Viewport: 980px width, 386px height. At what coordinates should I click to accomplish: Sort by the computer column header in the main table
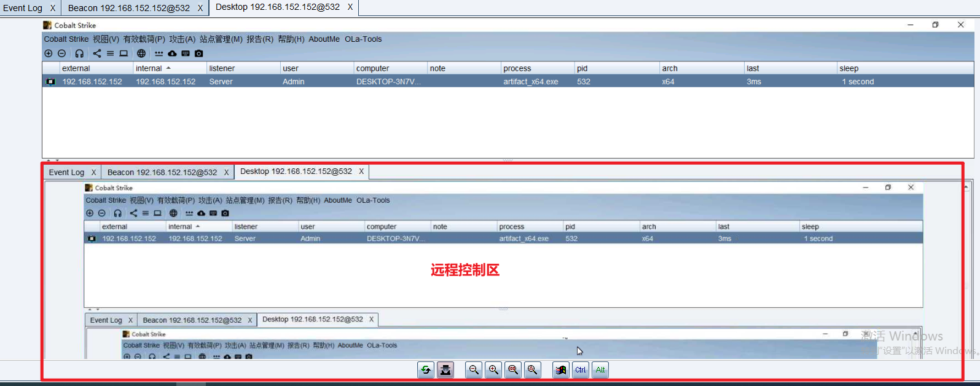pyautogui.click(x=390, y=68)
